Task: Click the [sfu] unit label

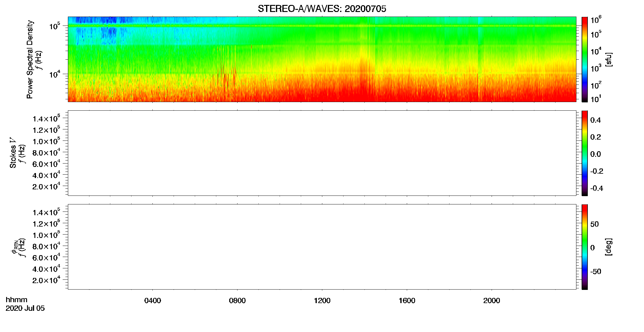Action: 608,59
